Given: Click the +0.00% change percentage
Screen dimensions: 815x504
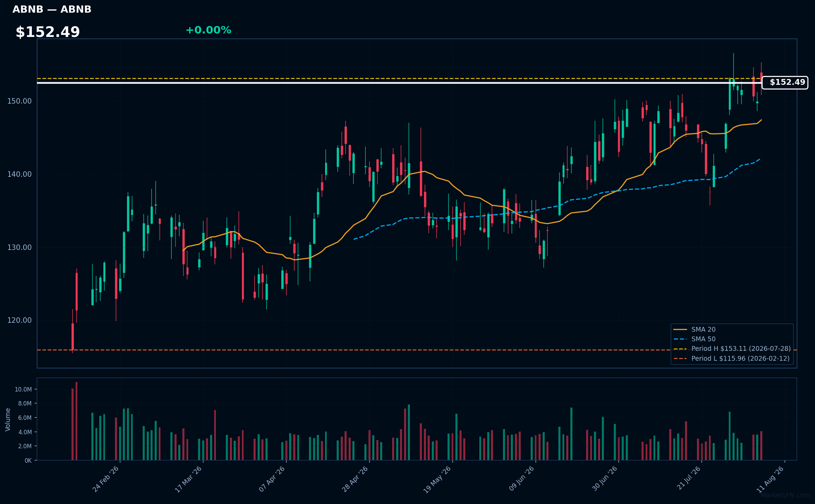Looking at the screenshot, I should click(x=208, y=30).
